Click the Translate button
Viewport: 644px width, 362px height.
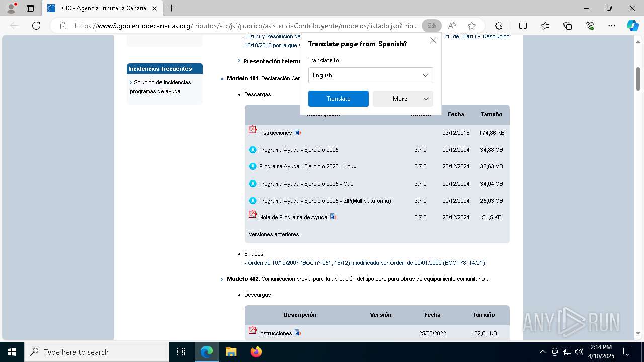click(338, 99)
